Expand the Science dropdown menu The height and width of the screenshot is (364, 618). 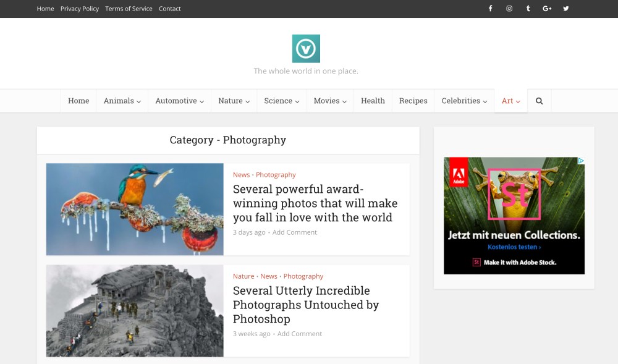(x=281, y=101)
